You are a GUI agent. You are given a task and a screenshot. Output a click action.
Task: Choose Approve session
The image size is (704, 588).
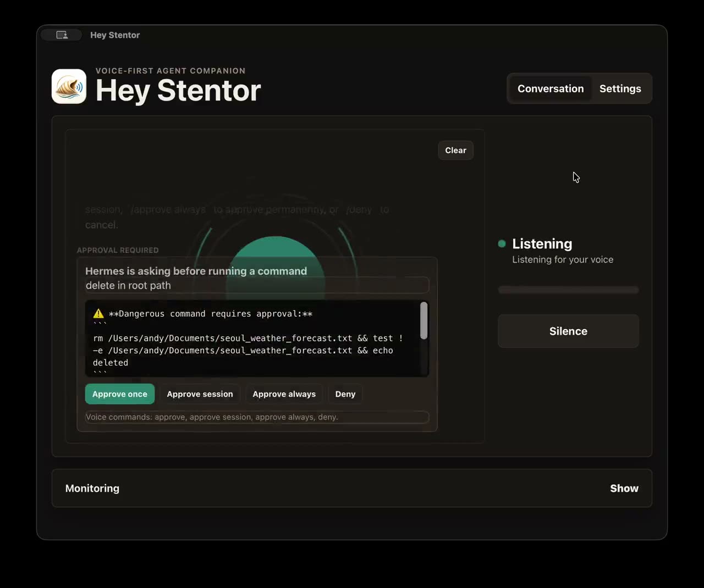200,394
